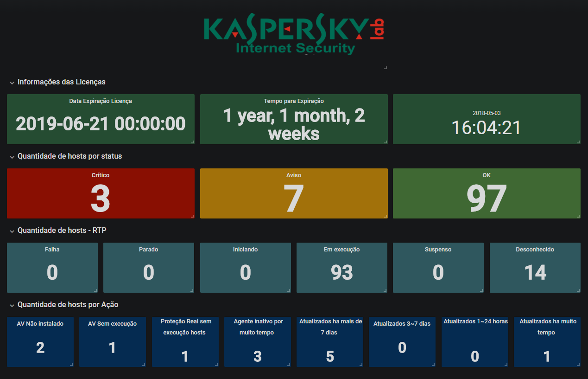Open the Falha panel title menu
The width and height of the screenshot is (588, 379).
click(52, 250)
